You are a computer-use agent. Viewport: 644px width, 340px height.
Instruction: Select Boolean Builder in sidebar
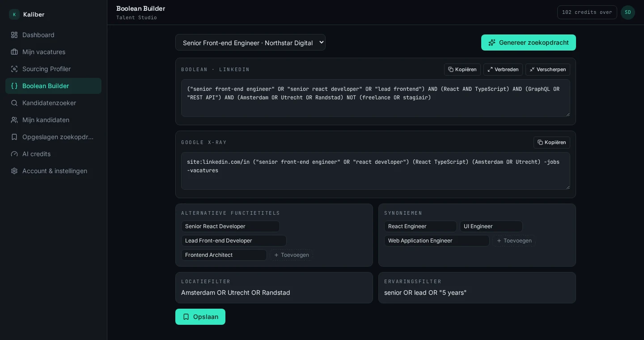pyautogui.click(x=53, y=86)
